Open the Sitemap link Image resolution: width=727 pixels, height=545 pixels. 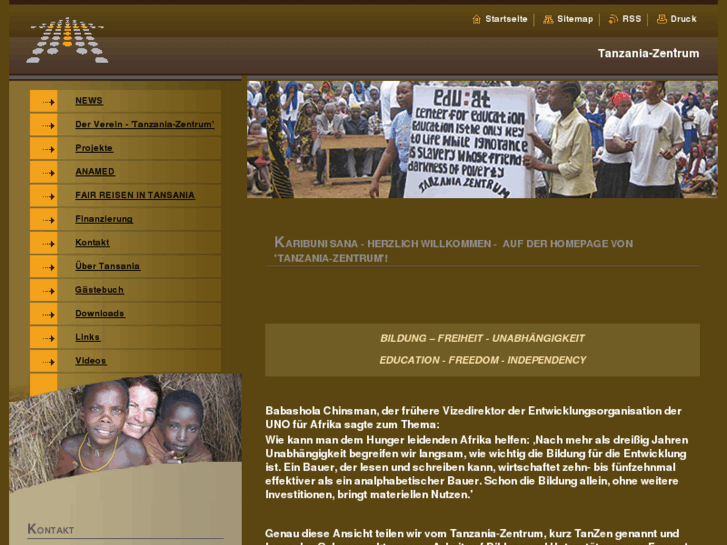tap(575, 19)
